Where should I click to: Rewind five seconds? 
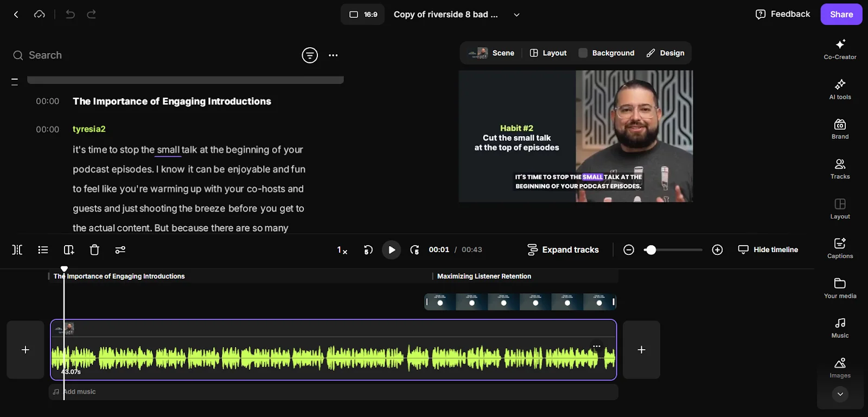pyautogui.click(x=368, y=250)
